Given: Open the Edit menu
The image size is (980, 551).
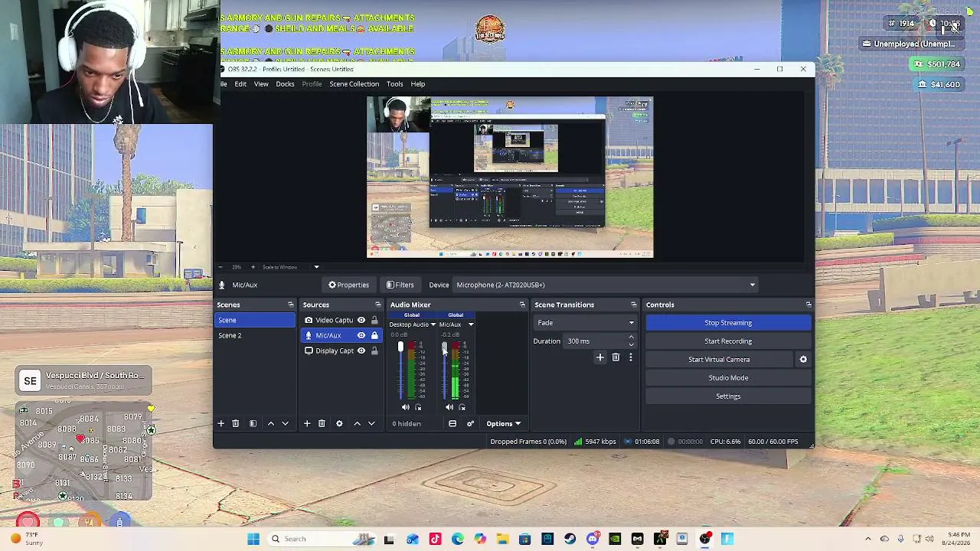Looking at the screenshot, I should 240,84.
